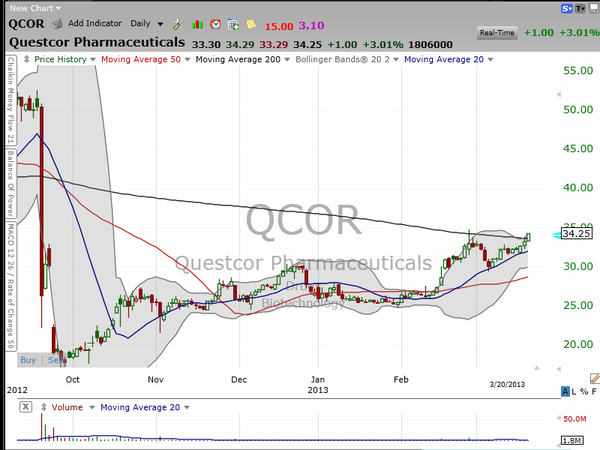The width and height of the screenshot is (600, 450).
Task: Select the % percent scale toggle
Action: pos(584,391)
